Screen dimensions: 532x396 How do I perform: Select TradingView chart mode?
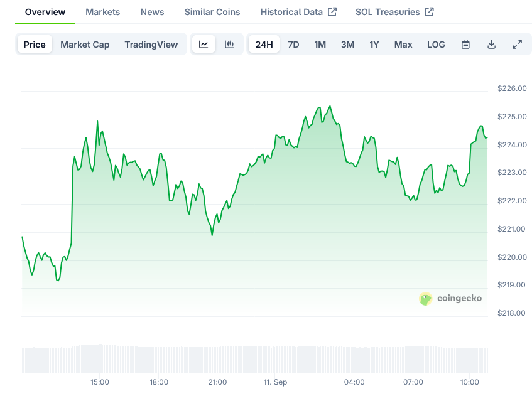151,45
